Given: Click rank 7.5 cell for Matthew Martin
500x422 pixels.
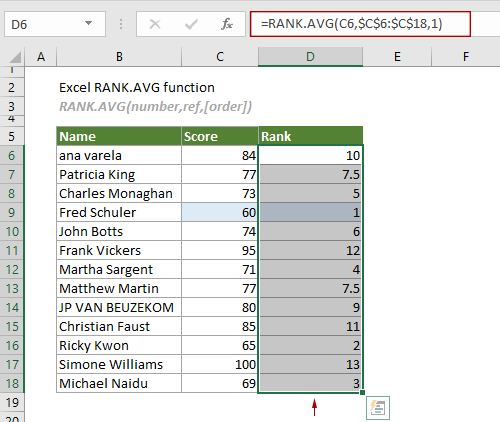Looking at the screenshot, I should 310,288.
